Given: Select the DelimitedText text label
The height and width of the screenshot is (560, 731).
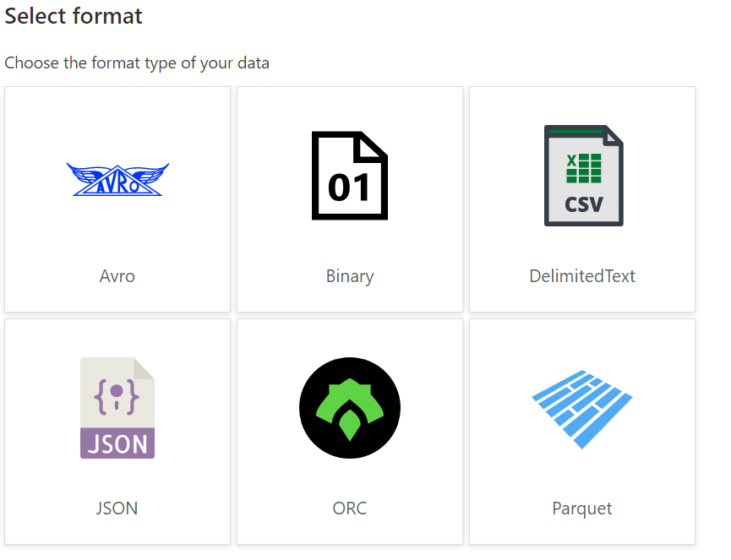Looking at the screenshot, I should point(582,276).
